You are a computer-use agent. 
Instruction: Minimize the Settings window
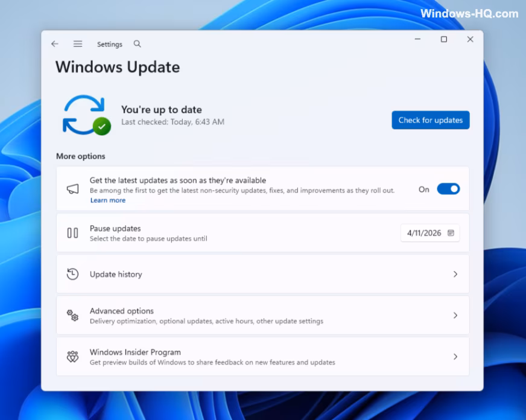pyautogui.click(x=417, y=39)
